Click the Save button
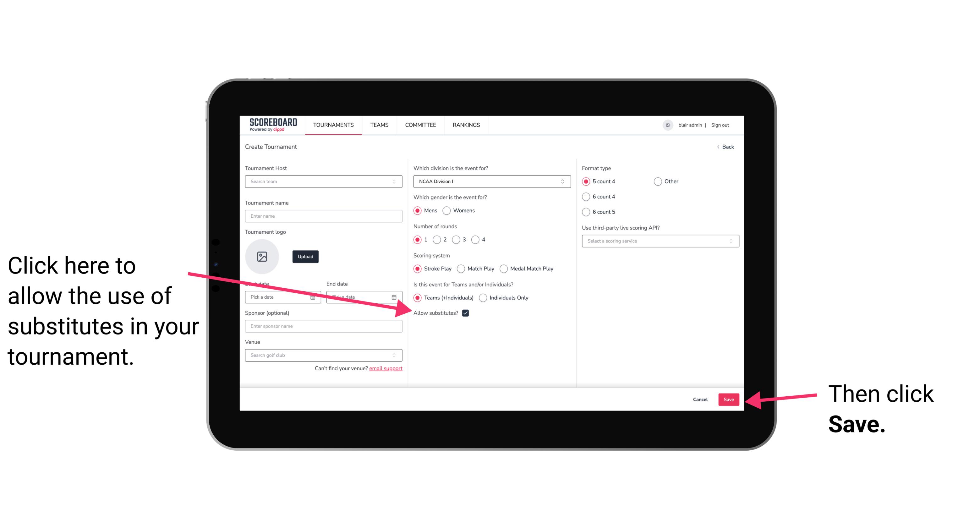 click(x=729, y=399)
